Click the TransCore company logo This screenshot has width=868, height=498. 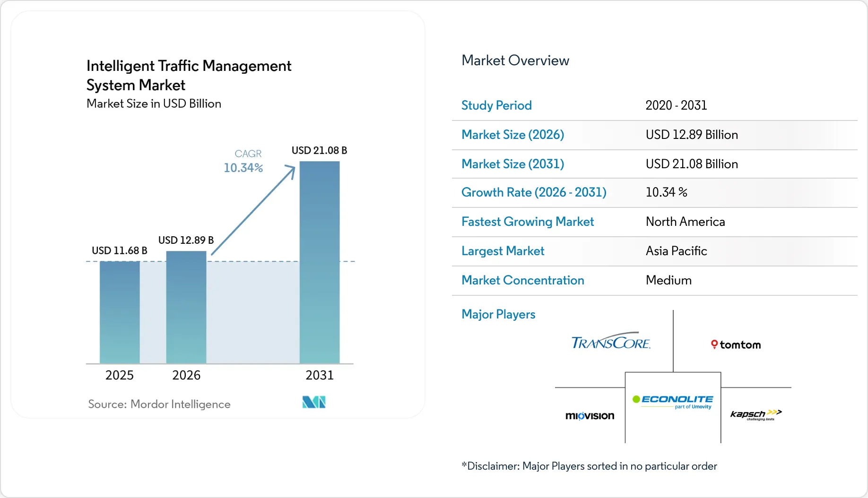(611, 341)
